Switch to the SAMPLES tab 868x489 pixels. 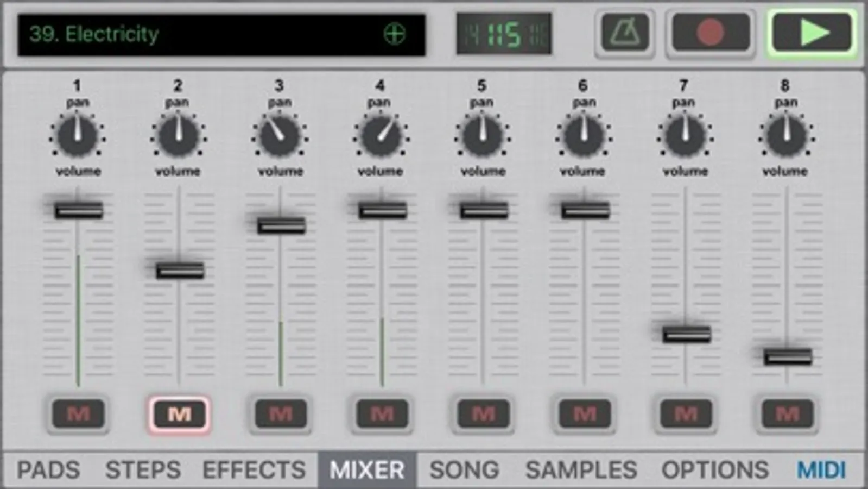(581, 470)
